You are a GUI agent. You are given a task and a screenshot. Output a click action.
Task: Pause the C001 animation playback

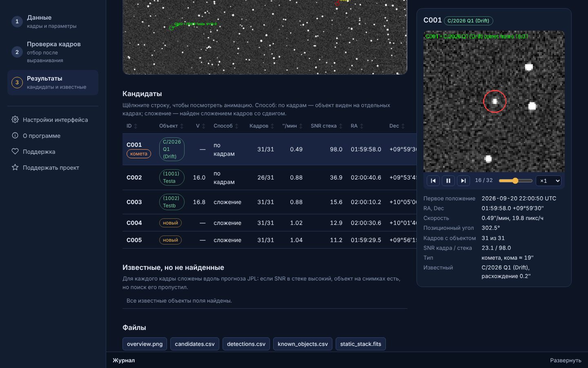click(448, 181)
